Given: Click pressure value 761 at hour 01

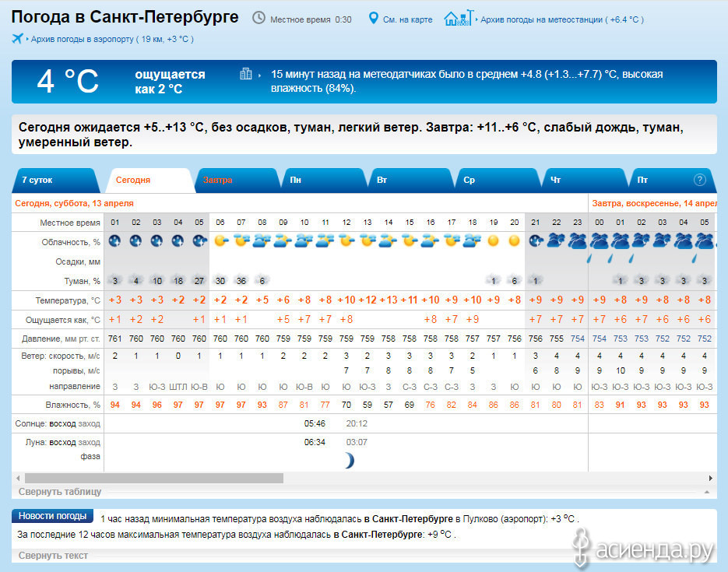Looking at the screenshot, I should 114,339.
